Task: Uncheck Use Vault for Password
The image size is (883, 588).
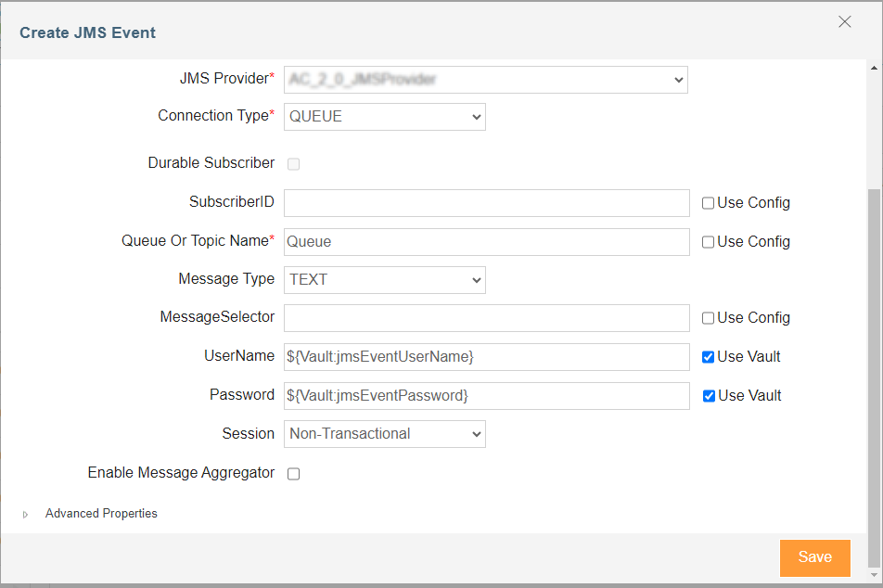Action: tap(709, 396)
